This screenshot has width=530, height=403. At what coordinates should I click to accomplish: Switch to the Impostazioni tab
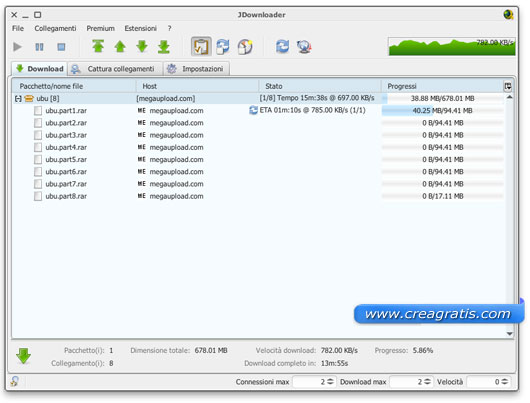pyautogui.click(x=196, y=69)
